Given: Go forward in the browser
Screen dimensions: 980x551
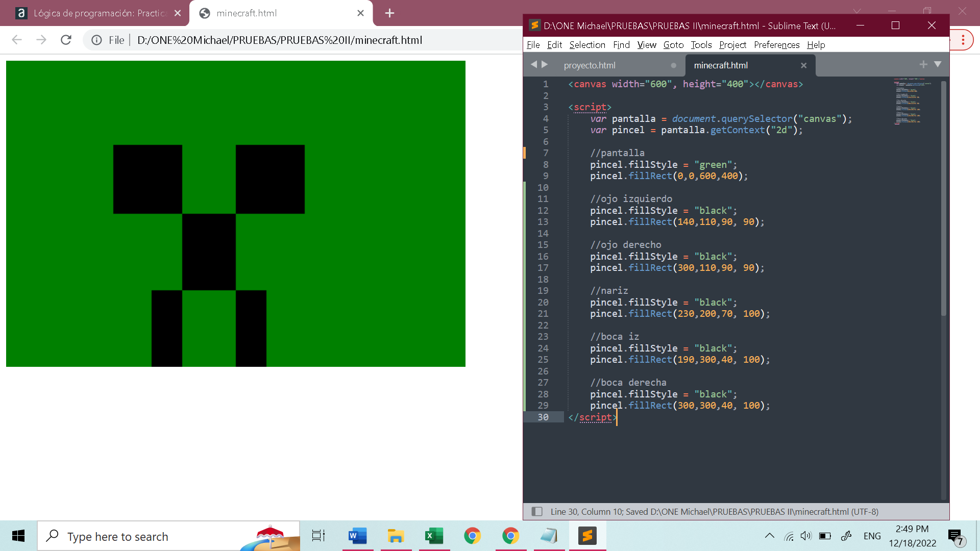Looking at the screenshot, I should [x=41, y=40].
